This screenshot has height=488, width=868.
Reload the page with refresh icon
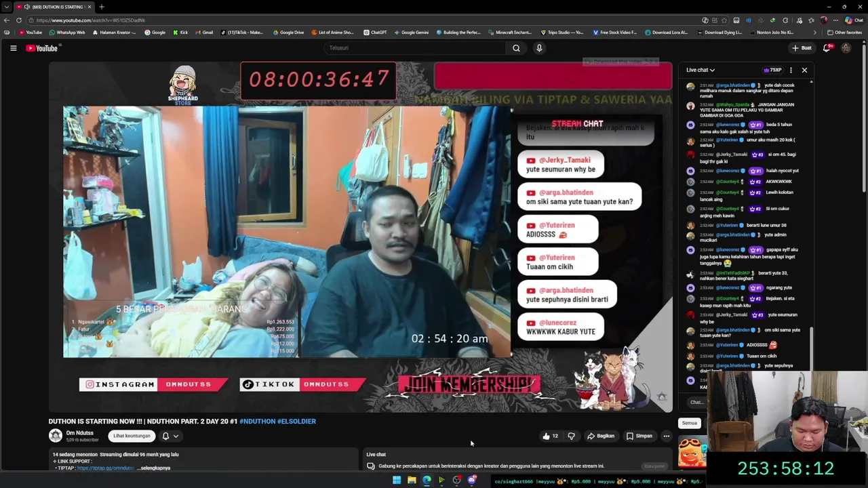point(19,20)
